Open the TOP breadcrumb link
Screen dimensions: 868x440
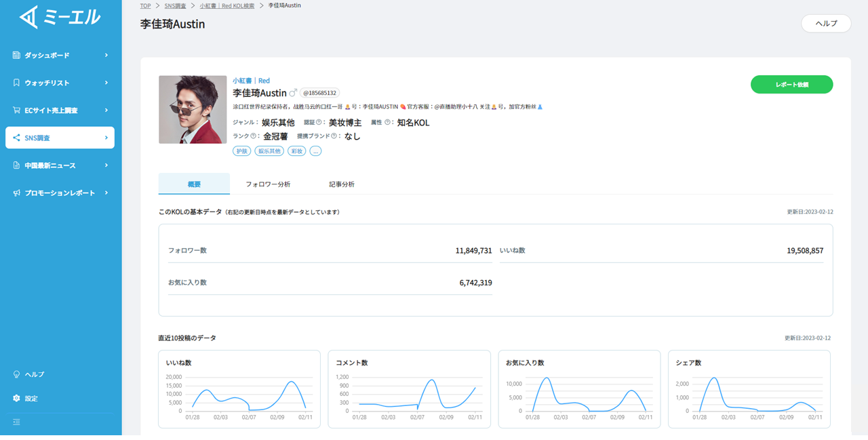pos(144,5)
